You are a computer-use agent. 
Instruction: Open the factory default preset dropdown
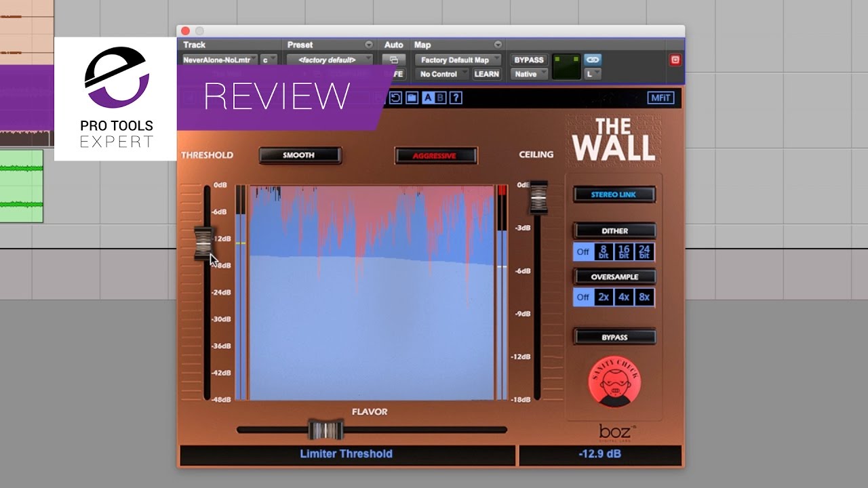(330, 60)
